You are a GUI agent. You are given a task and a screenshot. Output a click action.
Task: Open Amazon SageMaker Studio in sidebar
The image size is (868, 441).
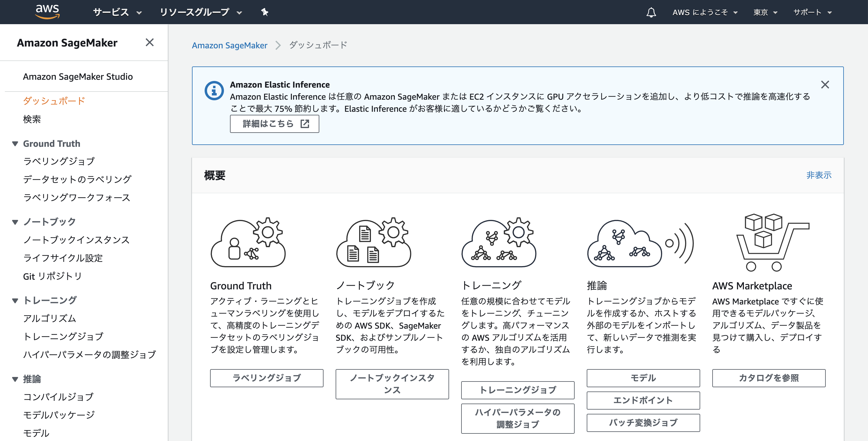(x=78, y=76)
